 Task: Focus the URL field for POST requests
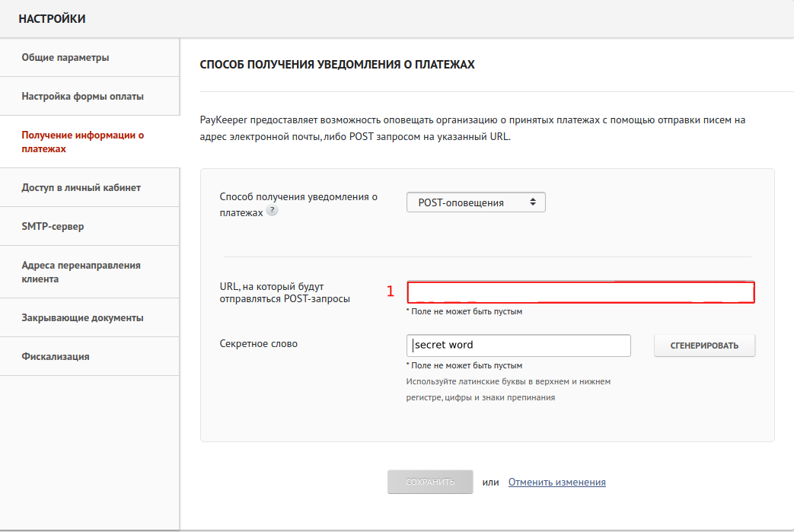580,292
